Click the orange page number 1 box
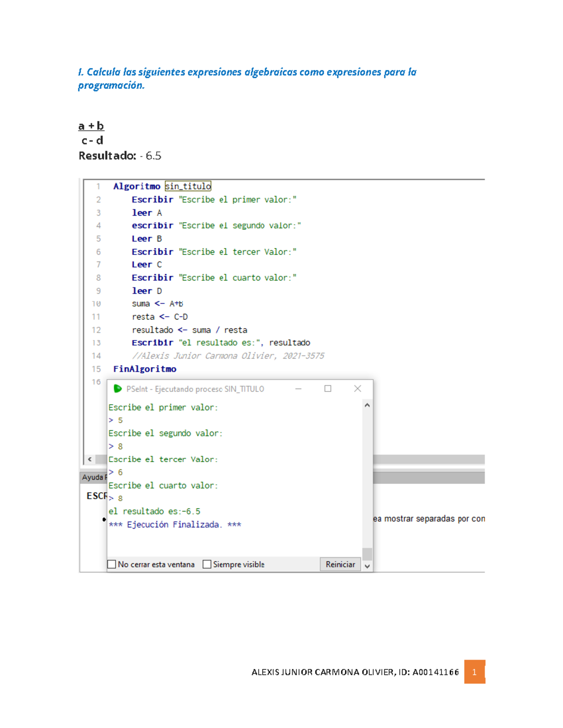Screen dimensions: 563x728 coord(474,672)
